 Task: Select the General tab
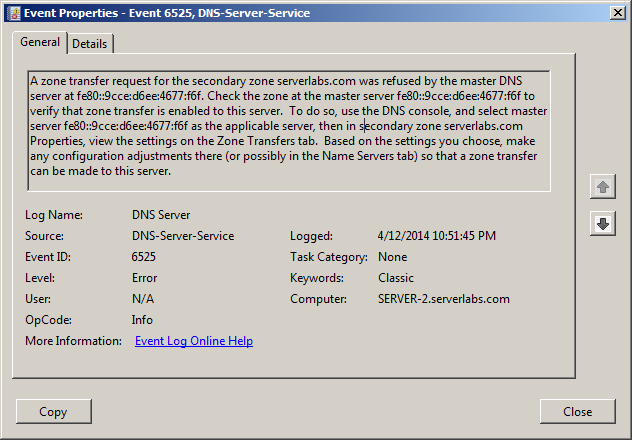40,42
